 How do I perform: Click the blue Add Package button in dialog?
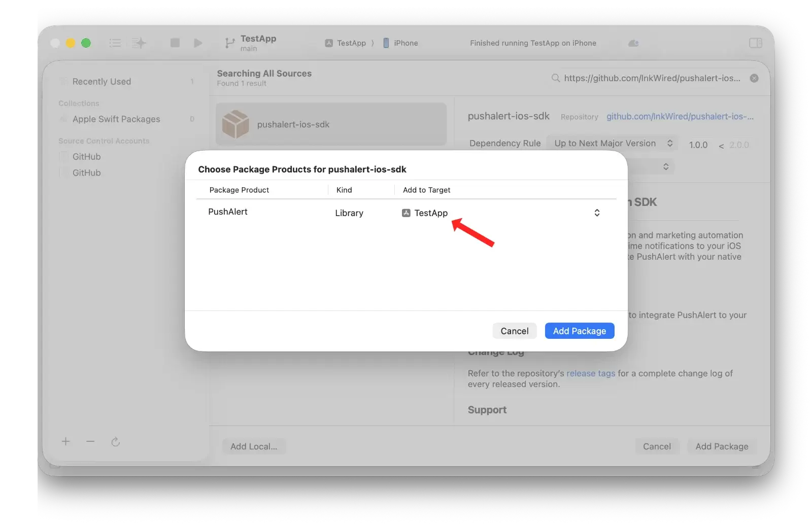point(579,331)
